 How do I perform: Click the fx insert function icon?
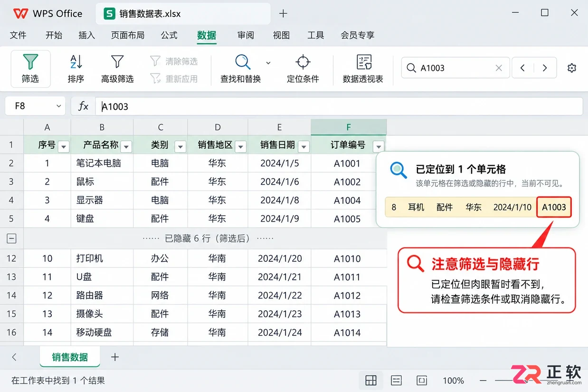84,106
